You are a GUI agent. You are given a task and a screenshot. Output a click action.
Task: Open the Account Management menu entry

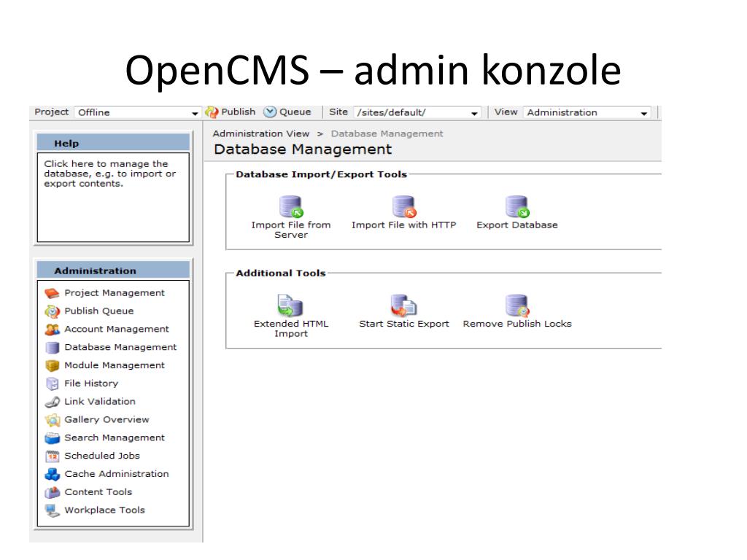pyautogui.click(x=117, y=329)
